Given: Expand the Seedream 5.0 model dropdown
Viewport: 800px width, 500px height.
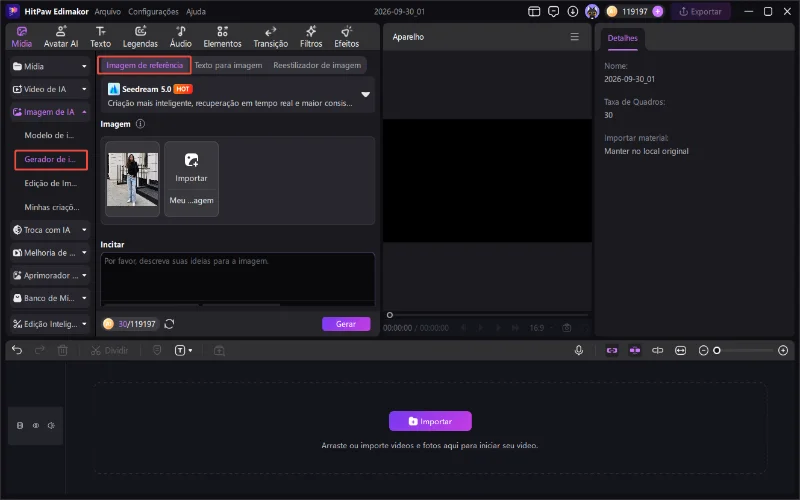Looking at the screenshot, I should pos(365,94).
